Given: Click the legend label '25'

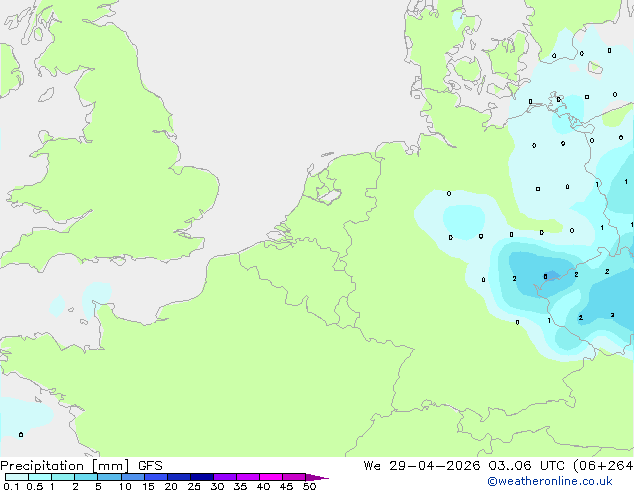Looking at the screenshot, I should point(194,486).
